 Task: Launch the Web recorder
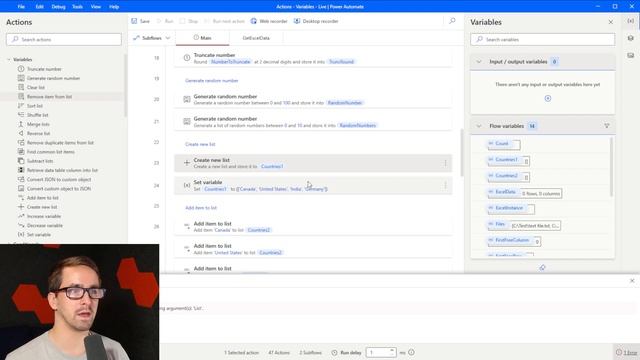point(269,21)
